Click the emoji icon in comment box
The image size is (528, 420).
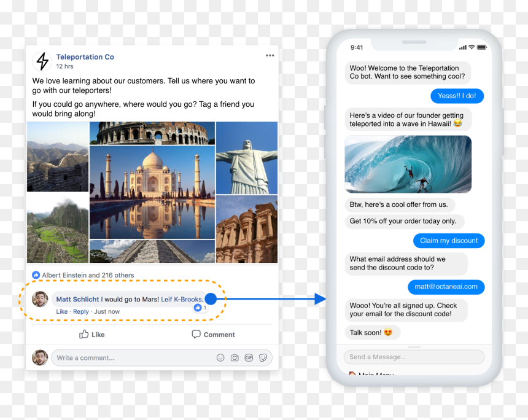click(220, 358)
